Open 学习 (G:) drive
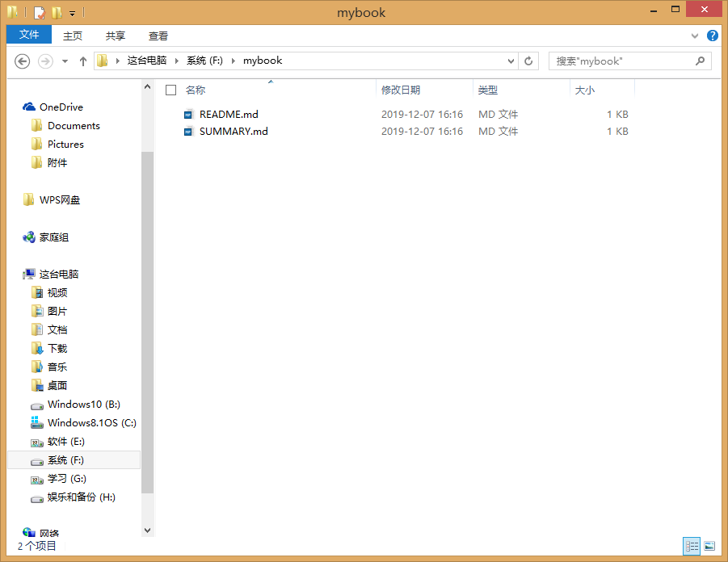 (67, 479)
